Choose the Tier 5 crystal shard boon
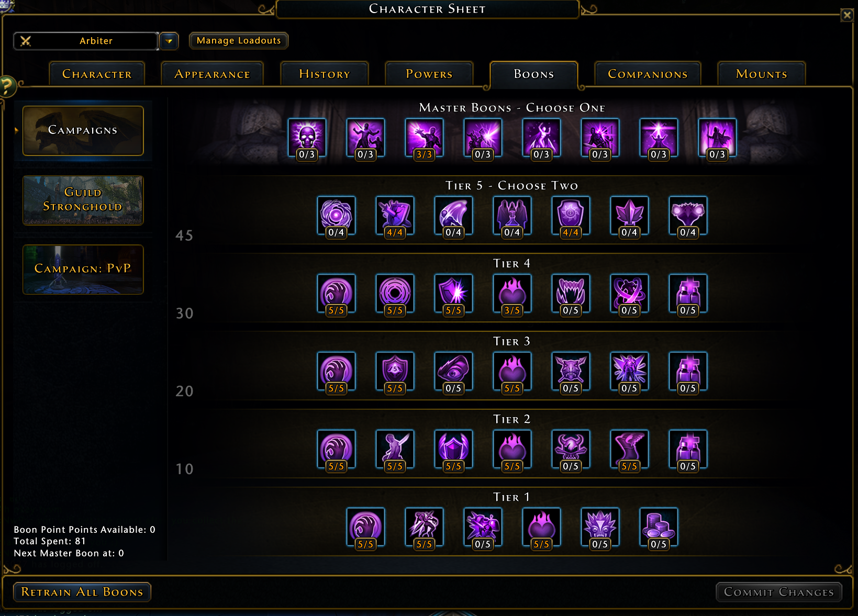This screenshot has width=858, height=616. coord(629,216)
